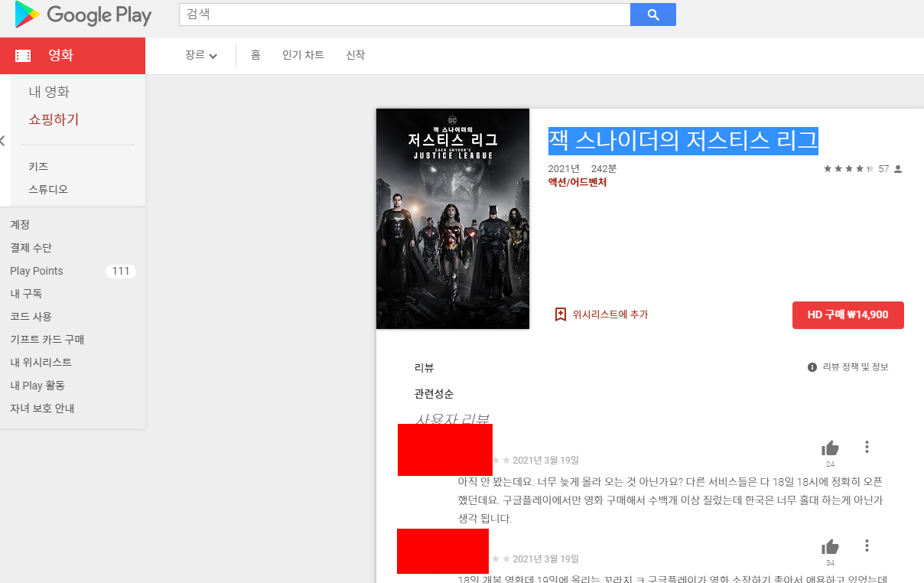Screen dimensions: 924x583
Task: Open more options for the 34-likes review
Action: [x=867, y=546]
